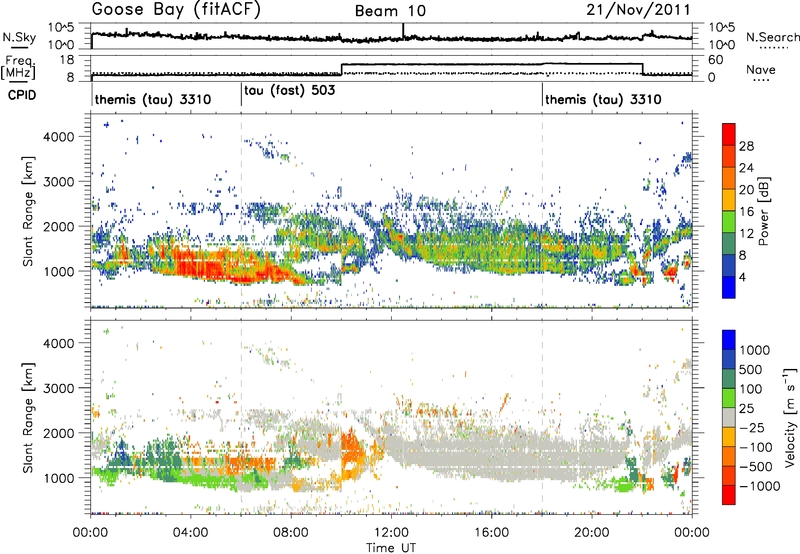
Task: Click the '20:00' time axis tick label
Action: click(591, 533)
